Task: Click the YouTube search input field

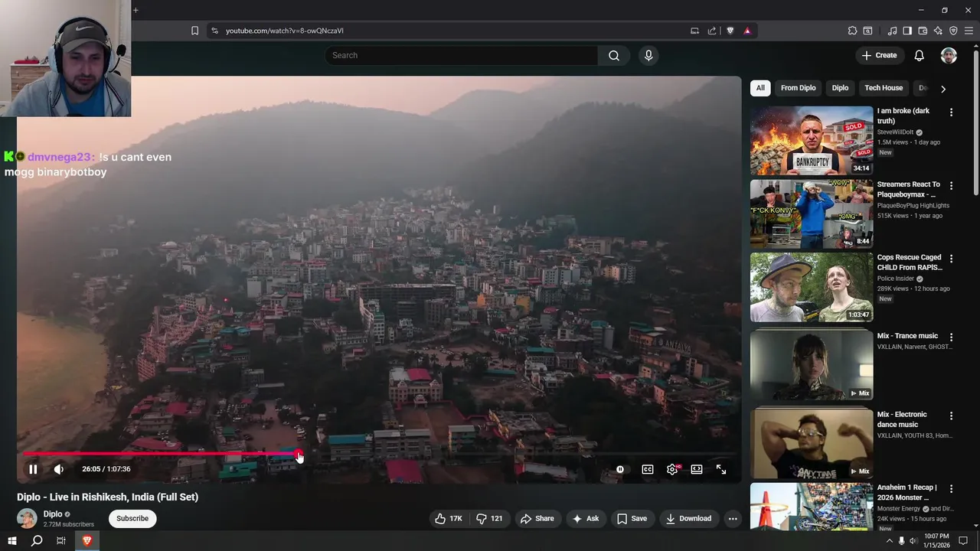Action: 462,55
